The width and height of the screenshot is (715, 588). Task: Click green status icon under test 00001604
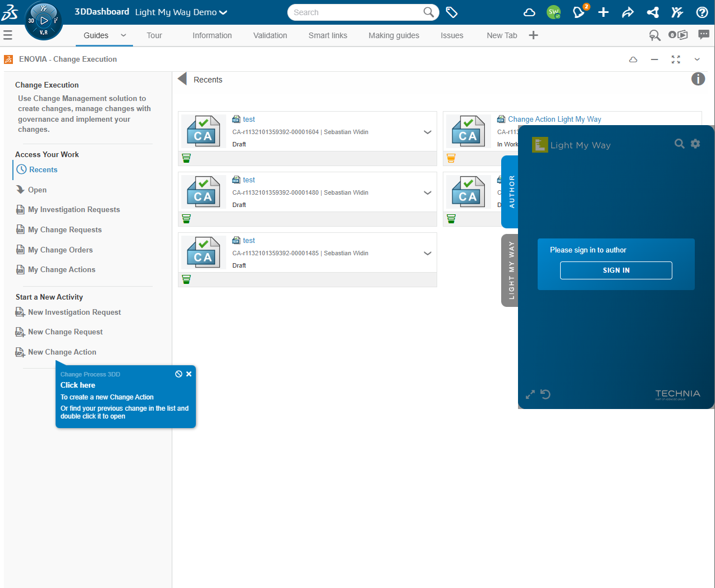point(186,158)
